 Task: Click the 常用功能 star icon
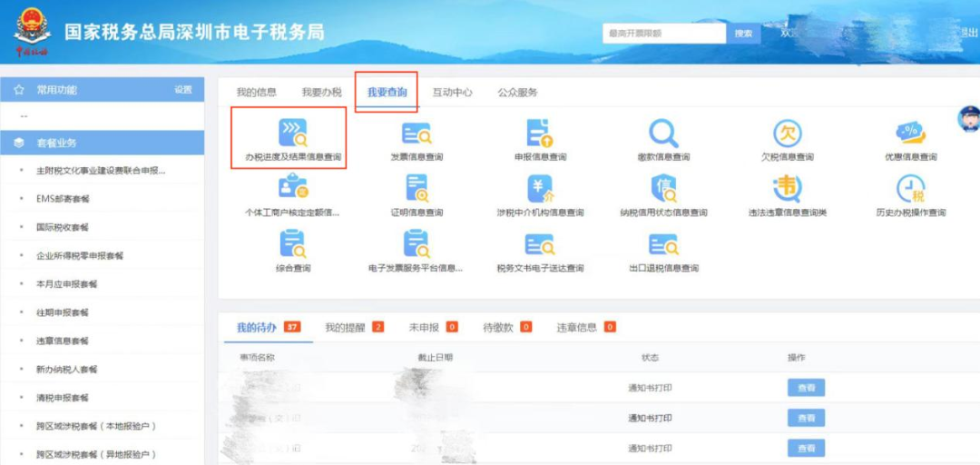[x=19, y=90]
